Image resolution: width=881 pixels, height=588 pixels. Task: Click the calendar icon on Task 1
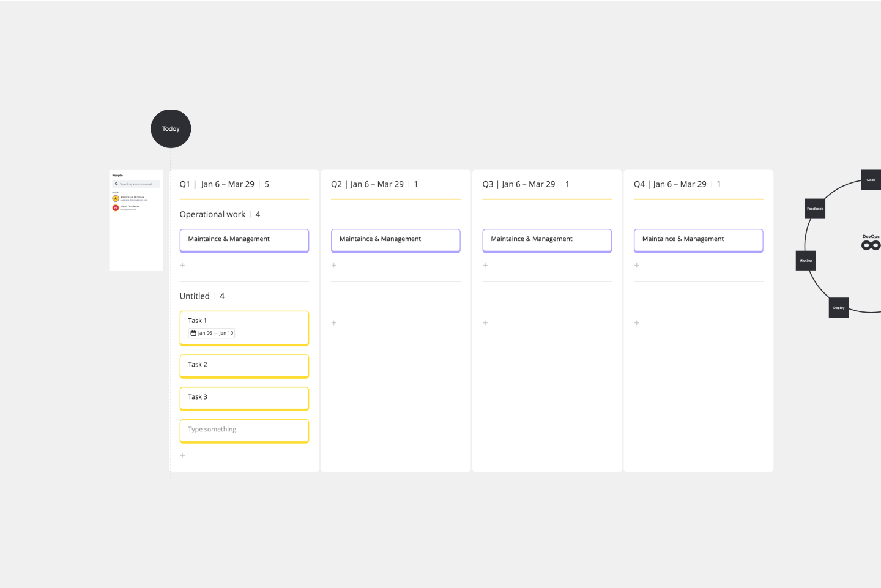click(193, 333)
